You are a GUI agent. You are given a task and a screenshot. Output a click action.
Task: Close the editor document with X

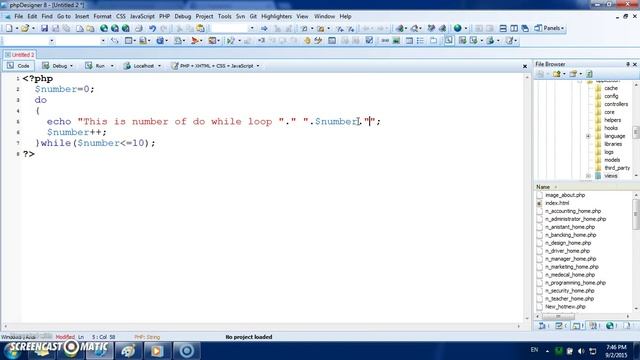coord(525,66)
